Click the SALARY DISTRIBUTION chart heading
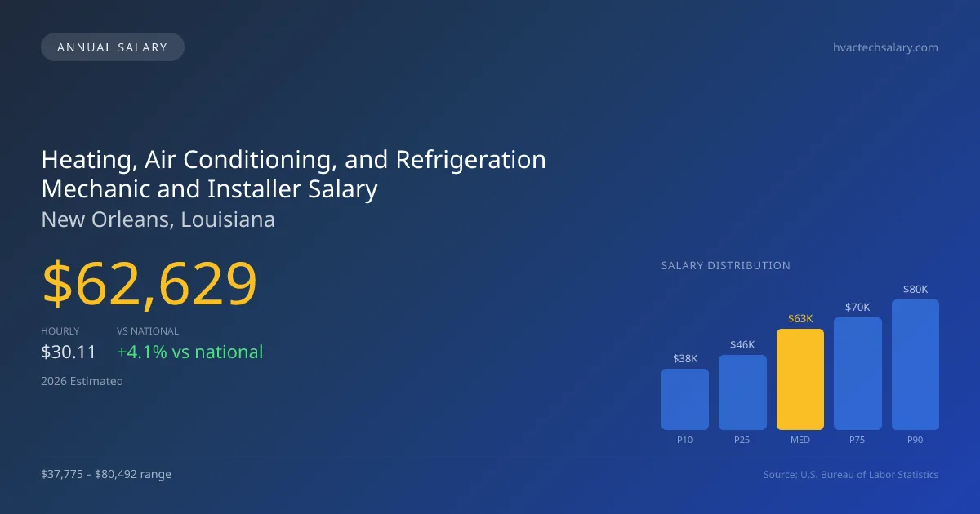 tap(726, 265)
